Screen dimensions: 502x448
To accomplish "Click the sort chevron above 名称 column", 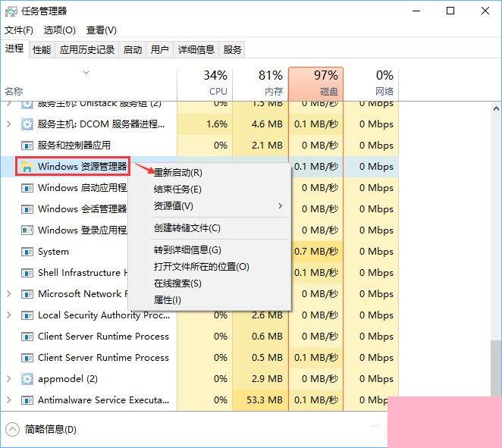I will click(86, 73).
